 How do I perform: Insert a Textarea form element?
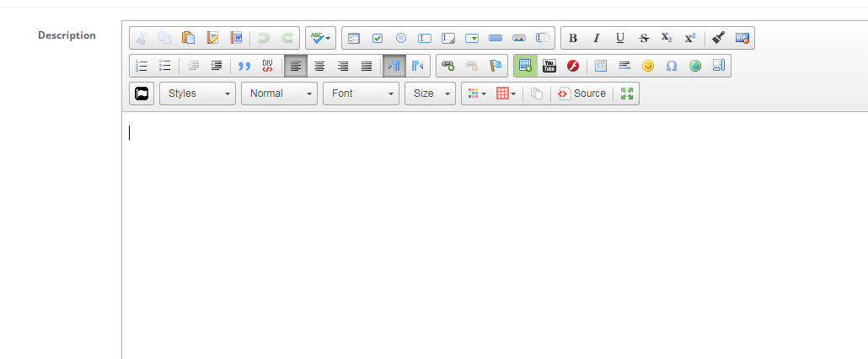pyautogui.click(x=448, y=38)
